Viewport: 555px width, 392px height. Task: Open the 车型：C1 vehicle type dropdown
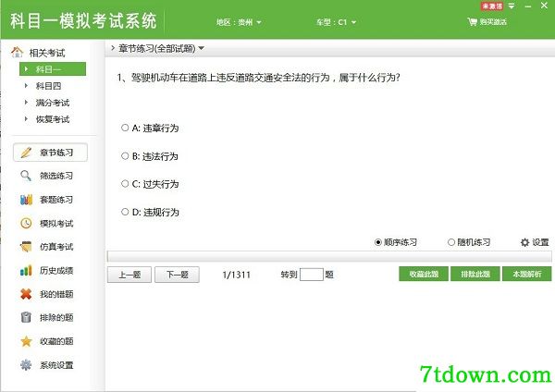(x=336, y=22)
